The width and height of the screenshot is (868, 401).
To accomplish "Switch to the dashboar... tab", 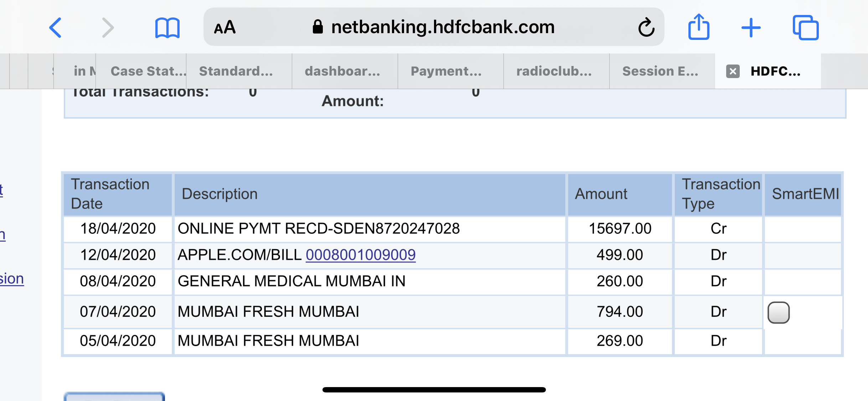I will click(342, 71).
